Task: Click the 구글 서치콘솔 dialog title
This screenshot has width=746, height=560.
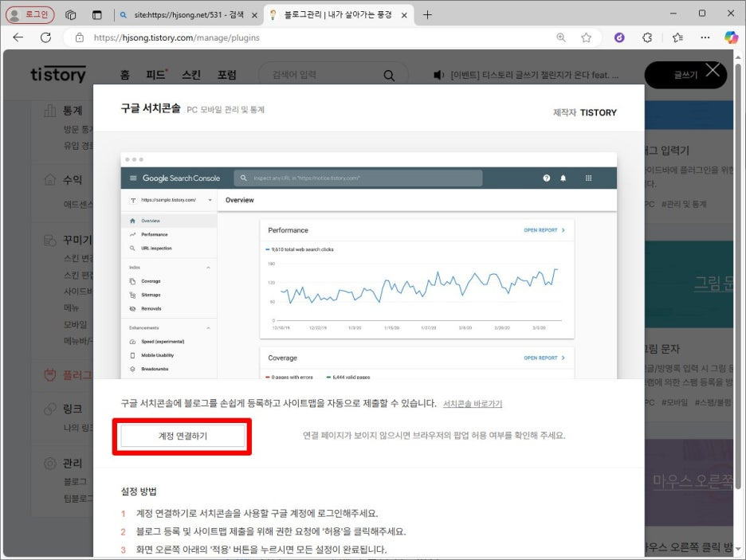Action: point(151,109)
